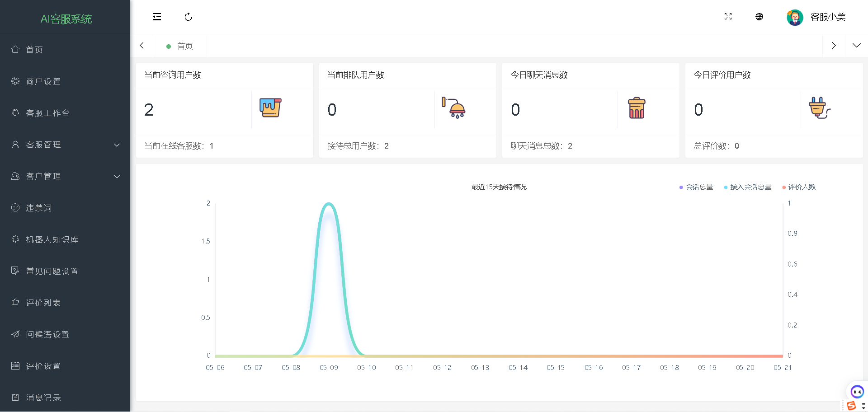
Task: Click the trash bin icon in 今日聊天消息数 card
Action: point(637,108)
